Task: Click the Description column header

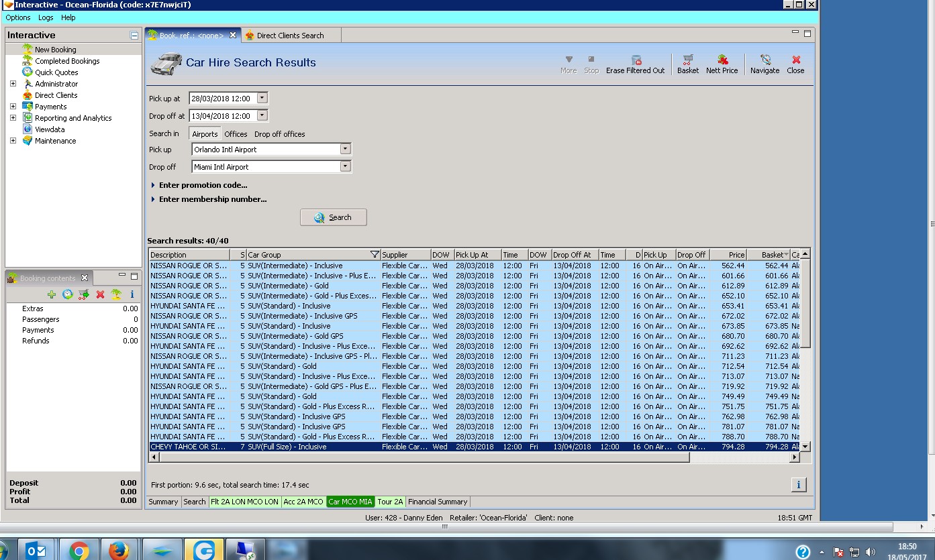Action: (x=189, y=255)
